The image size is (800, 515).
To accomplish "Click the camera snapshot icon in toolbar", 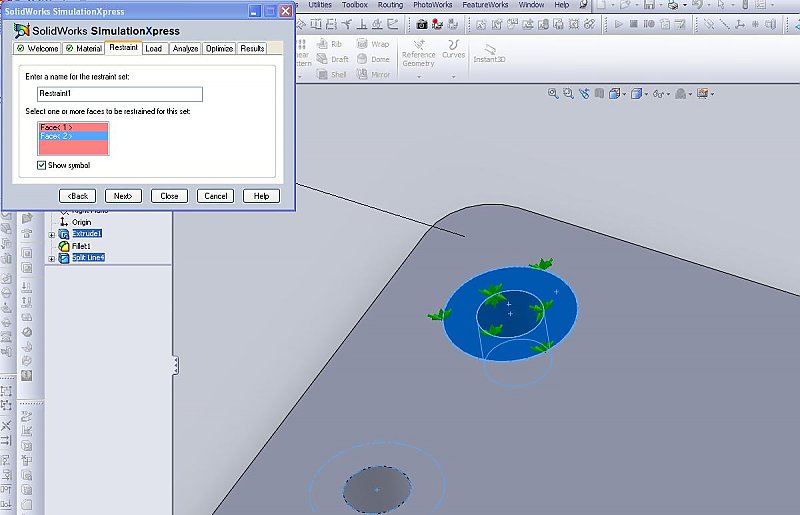I will [x=422, y=23].
